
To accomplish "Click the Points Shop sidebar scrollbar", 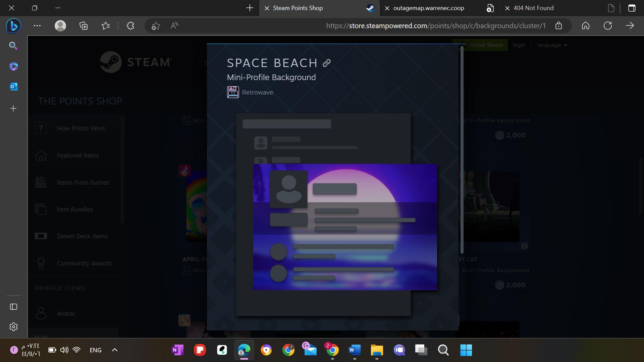I will pos(122,170).
